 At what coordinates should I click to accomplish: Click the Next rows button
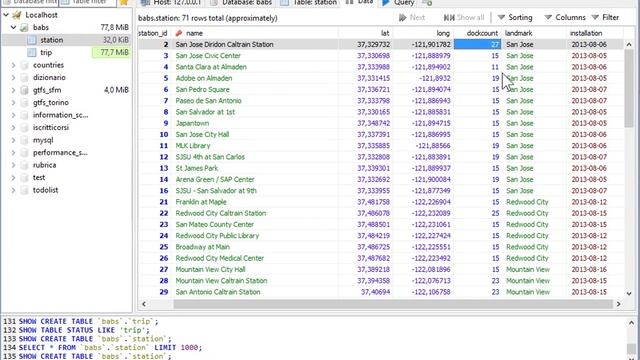click(412, 18)
